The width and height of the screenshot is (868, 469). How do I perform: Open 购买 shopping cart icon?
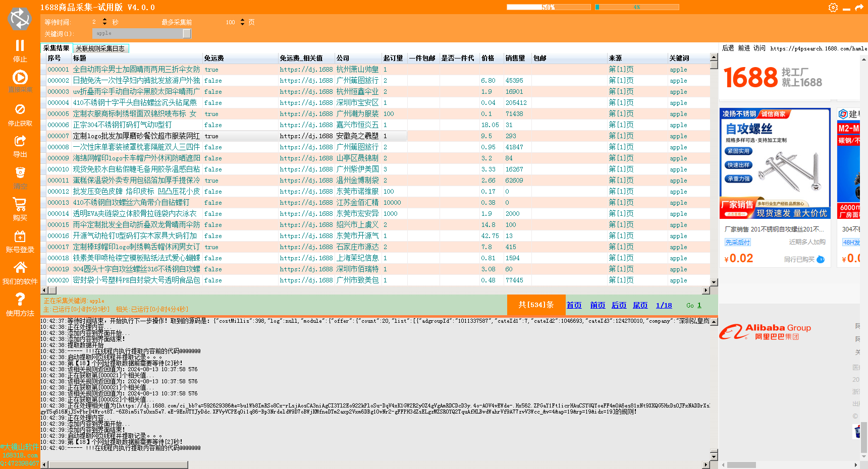20,204
